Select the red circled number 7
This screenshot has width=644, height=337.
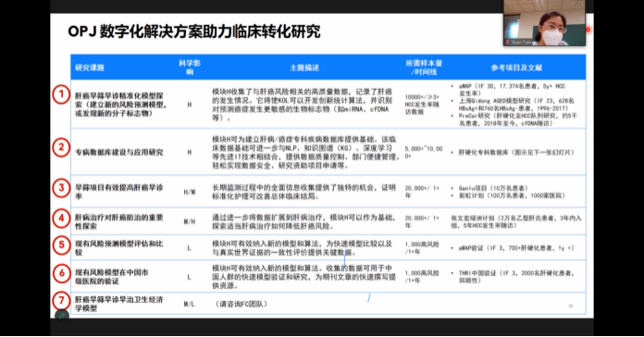pos(61,300)
